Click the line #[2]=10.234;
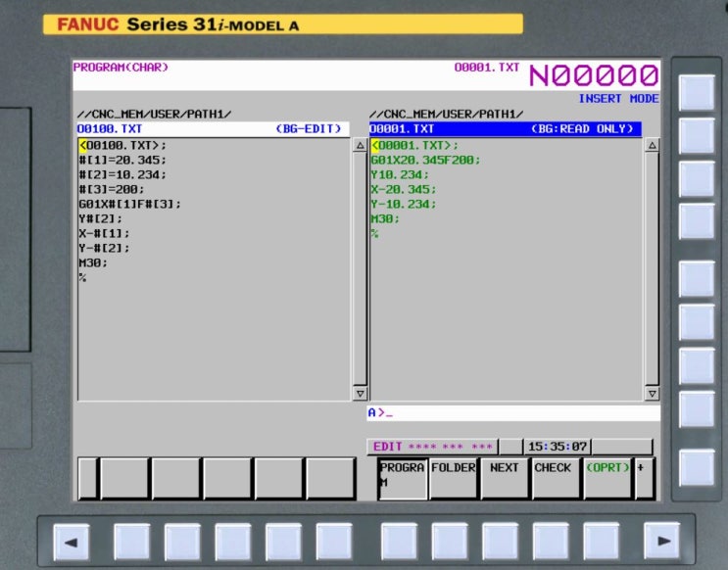The image size is (728, 570). click(122, 175)
